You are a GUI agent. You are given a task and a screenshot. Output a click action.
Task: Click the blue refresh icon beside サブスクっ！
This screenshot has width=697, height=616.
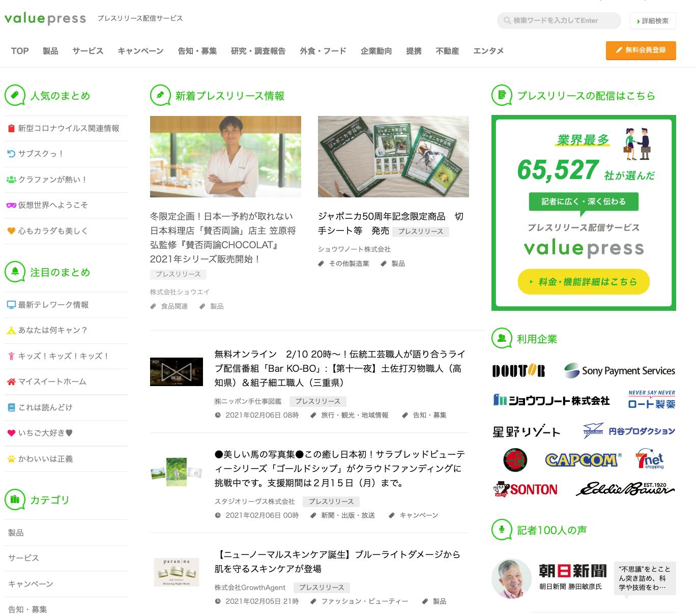pyautogui.click(x=11, y=154)
